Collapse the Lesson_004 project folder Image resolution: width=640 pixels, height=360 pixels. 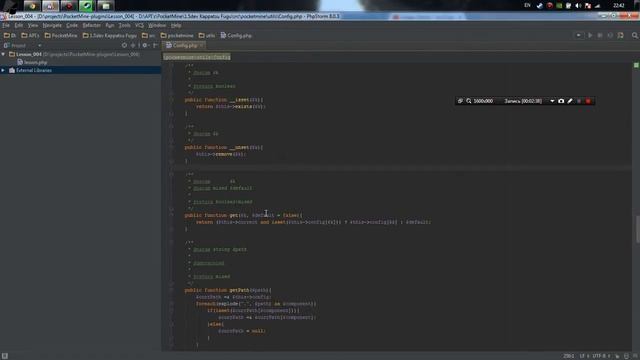click(x=3, y=54)
